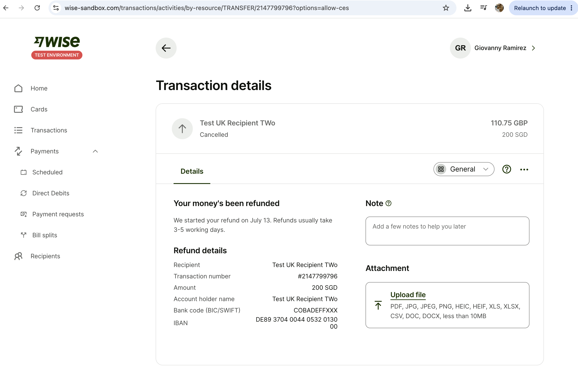The image size is (578, 392).
Task: Open the Chrome profile avatar
Action: (x=499, y=8)
